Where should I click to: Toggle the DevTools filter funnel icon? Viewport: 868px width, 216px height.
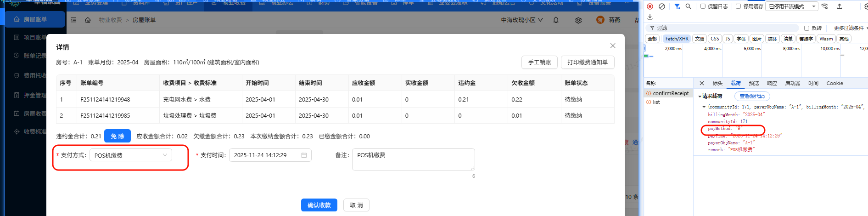point(677,6)
